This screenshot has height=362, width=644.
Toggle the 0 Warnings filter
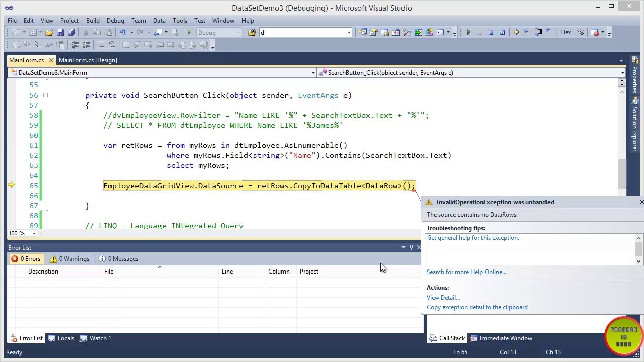click(x=70, y=259)
